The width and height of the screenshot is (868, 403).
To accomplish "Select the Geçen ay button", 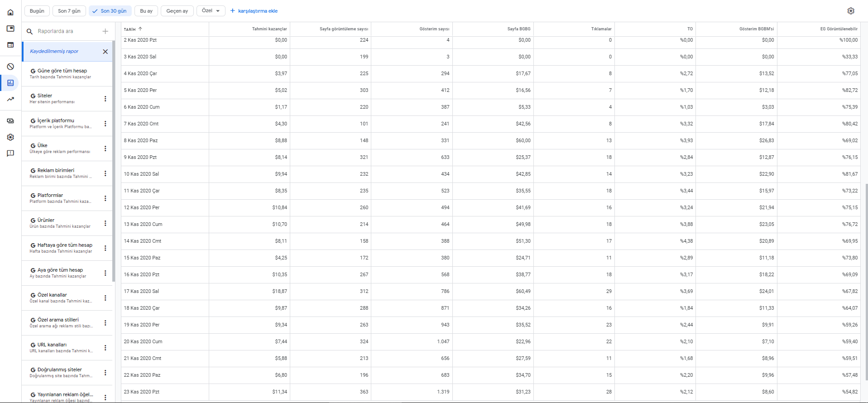I will click(x=177, y=11).
